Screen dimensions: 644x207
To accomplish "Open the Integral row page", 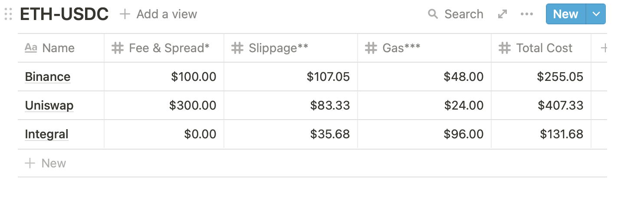I will (46, 134).
